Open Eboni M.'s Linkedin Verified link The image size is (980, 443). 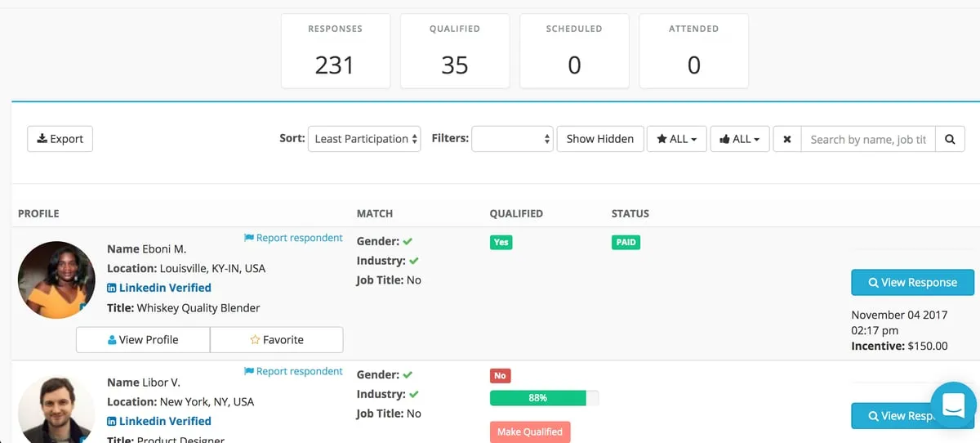(x=159, y=288)
